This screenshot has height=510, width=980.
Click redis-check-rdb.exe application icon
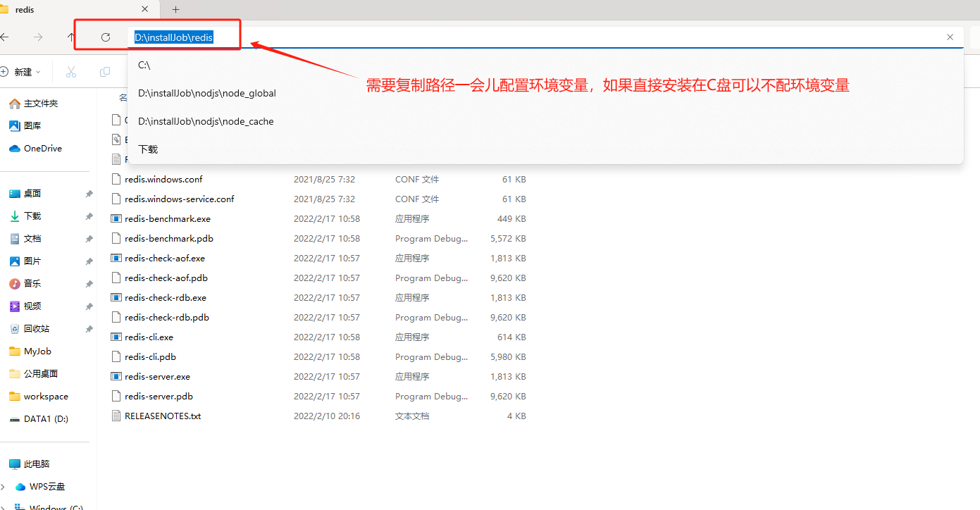tap(116, 298)
